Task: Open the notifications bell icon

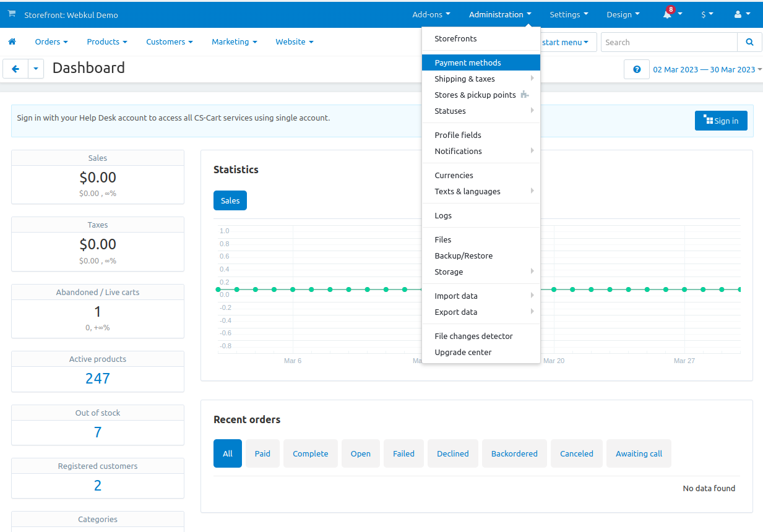Action: (668, 14)
